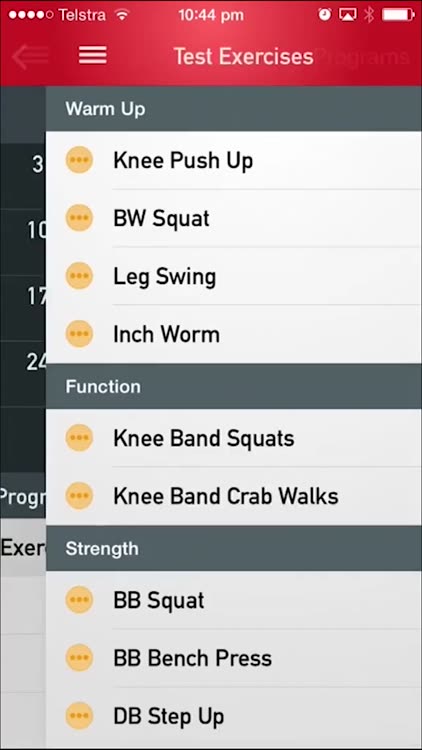
Task: Open the BB Bench Press exercise
Action: coord(233,658)
